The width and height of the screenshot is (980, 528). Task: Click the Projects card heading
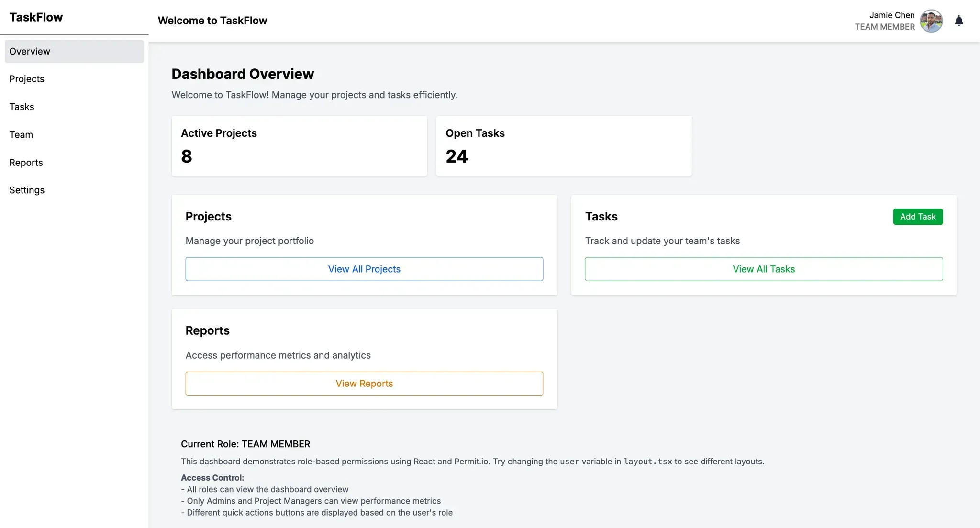point(208,217)
